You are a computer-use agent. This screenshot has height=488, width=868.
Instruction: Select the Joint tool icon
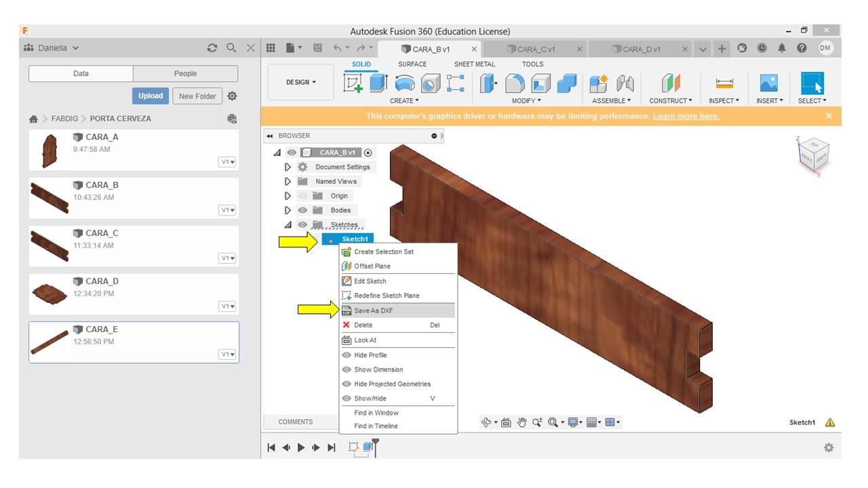click(625, 83)
